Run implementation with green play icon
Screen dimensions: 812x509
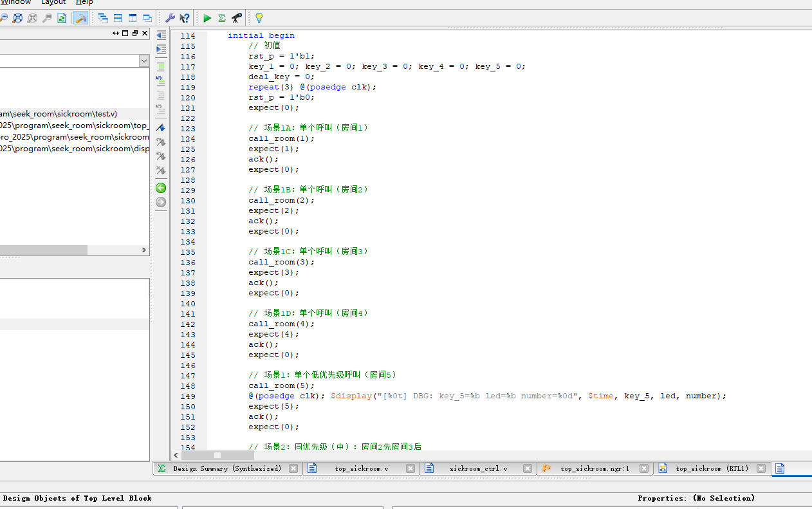207,18
